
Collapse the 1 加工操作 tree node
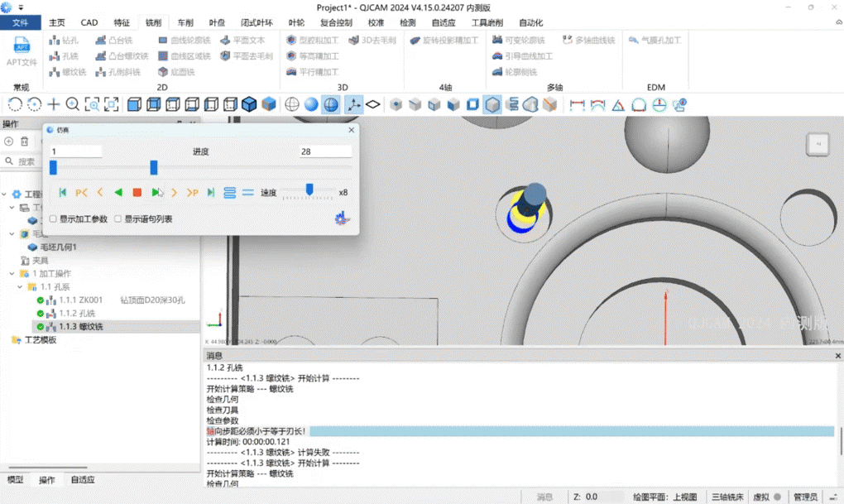12,274
